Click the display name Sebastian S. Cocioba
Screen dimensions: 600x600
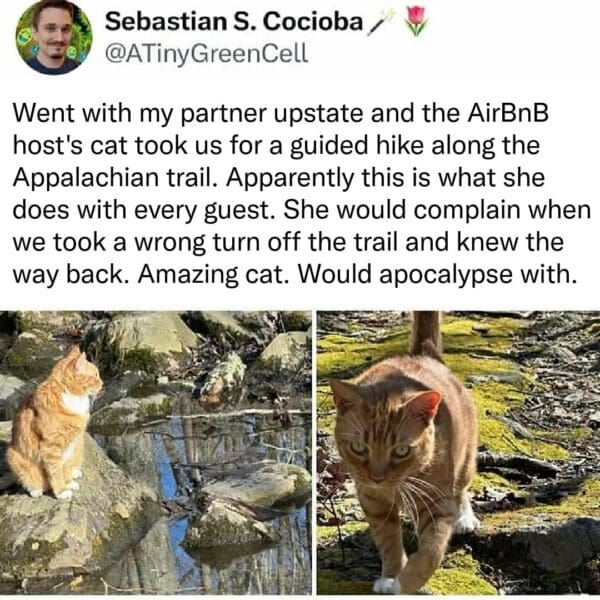click(x=234, y=22)
